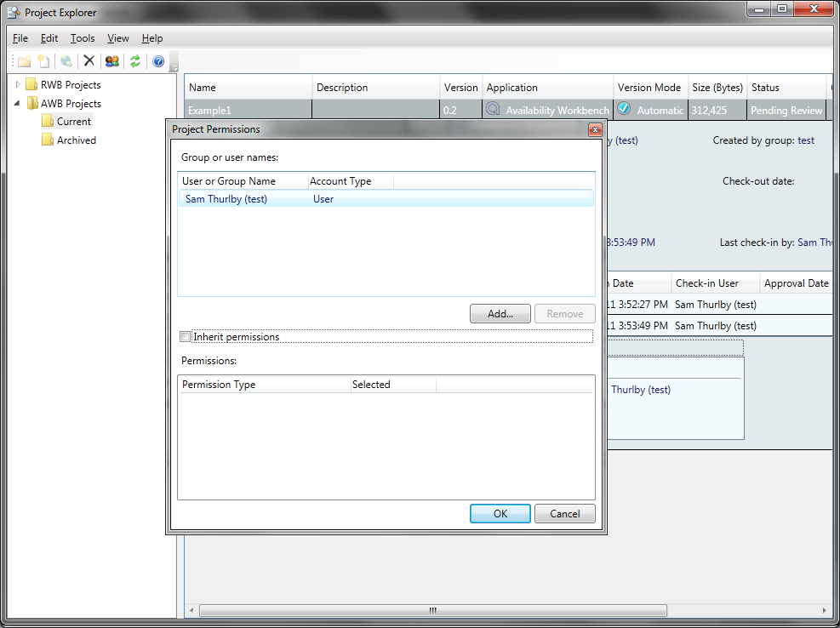Viewport: 840px width, 628px height.
Task: Click the new folder toolbar icon
Action: pyautogui.click(x=24, y=61)
